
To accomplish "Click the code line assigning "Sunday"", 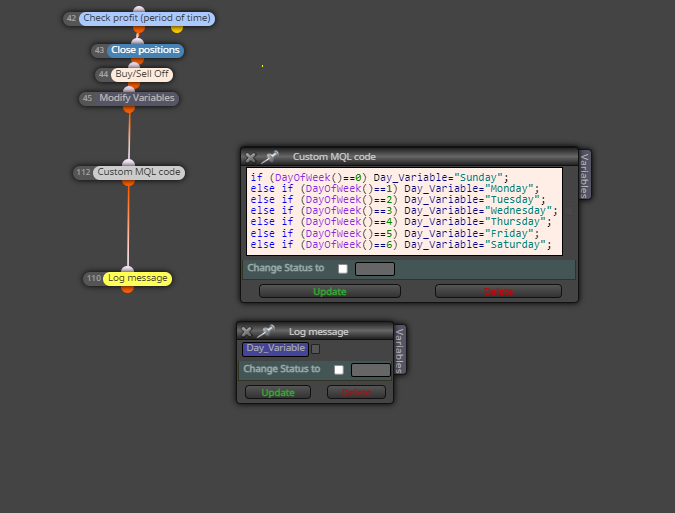I will (x=380, y=177).
